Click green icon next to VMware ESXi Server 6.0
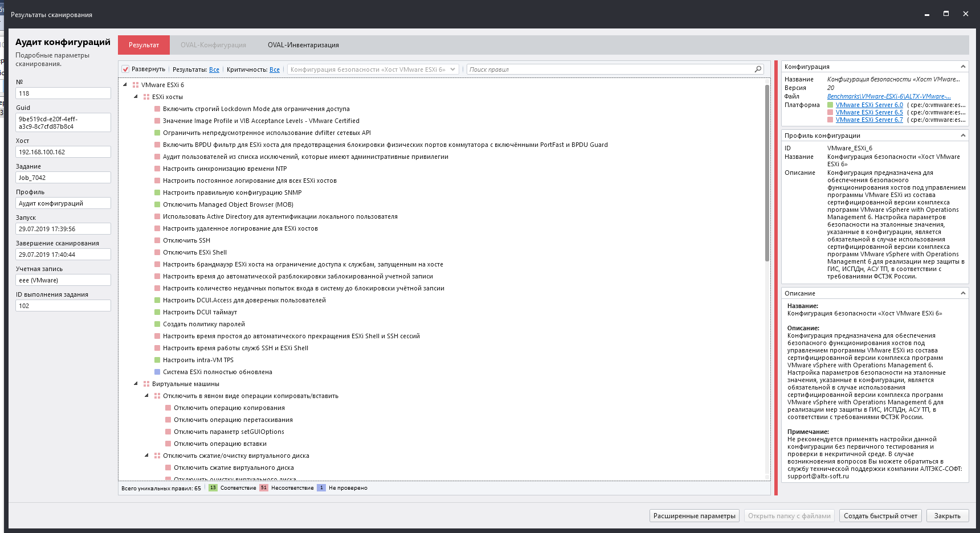Viewport: 980px width, 533px height. (x=830, y=105)
